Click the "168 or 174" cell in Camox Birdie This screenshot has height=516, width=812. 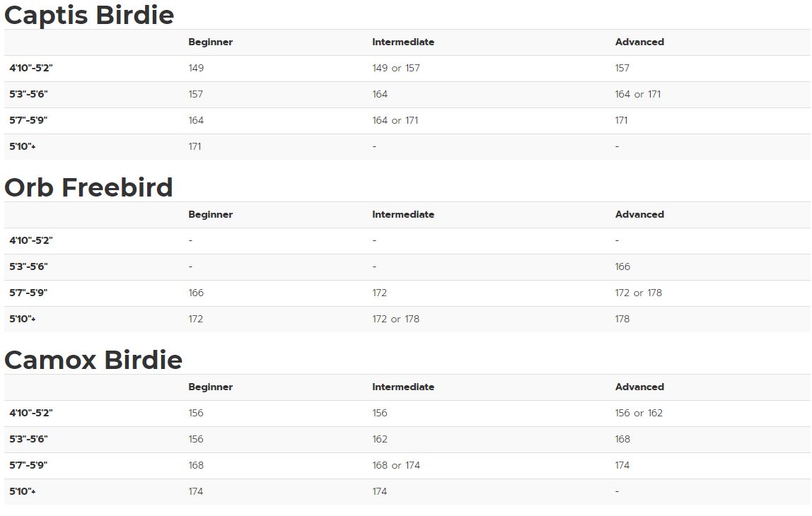pyautogui.click(x=396, y=466)
